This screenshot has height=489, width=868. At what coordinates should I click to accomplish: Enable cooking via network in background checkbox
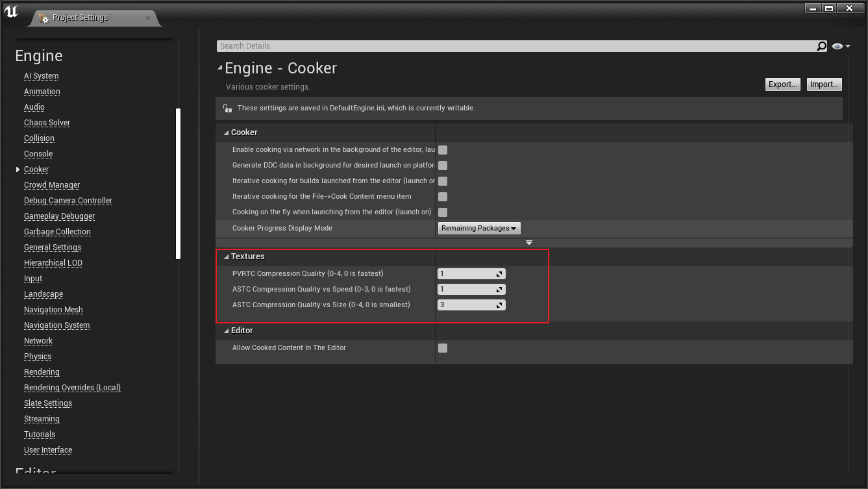point(443,150)
